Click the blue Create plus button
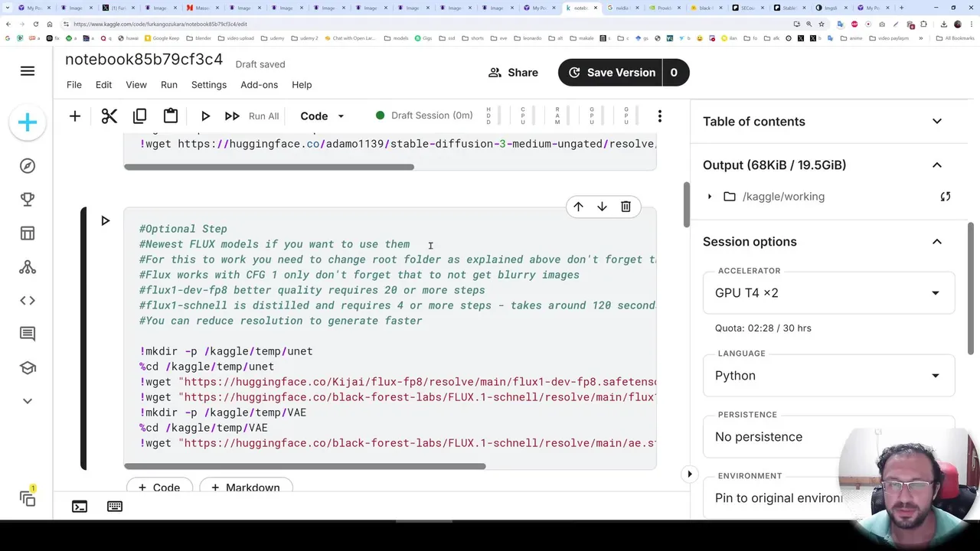The image size is (980, 551). tap(28, 122)
